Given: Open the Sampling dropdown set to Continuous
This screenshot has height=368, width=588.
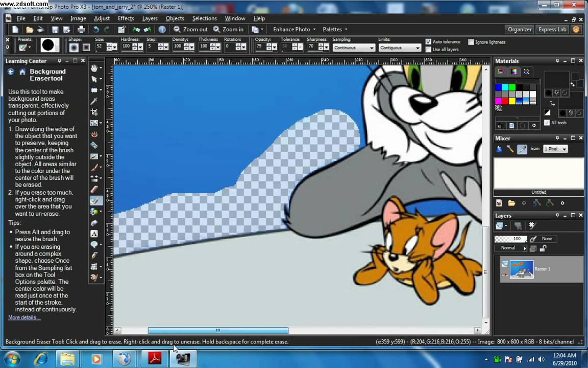Looking at the screenshot, I should click(x=354, y=48).
